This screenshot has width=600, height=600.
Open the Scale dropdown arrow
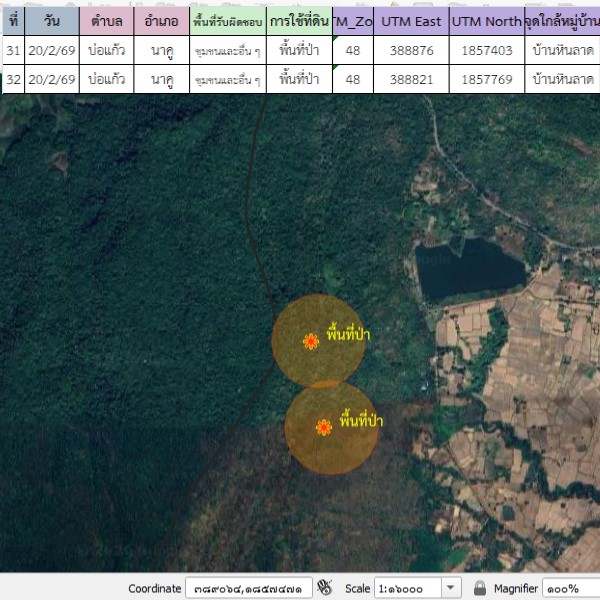tap(450, 588)
